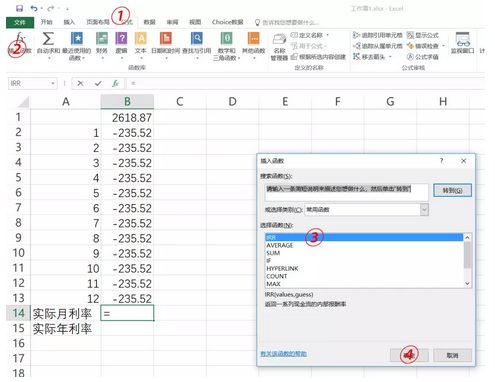Open the 或选择类别 category combo box
This screenshot has width=495, height=382.
point(367,210)
